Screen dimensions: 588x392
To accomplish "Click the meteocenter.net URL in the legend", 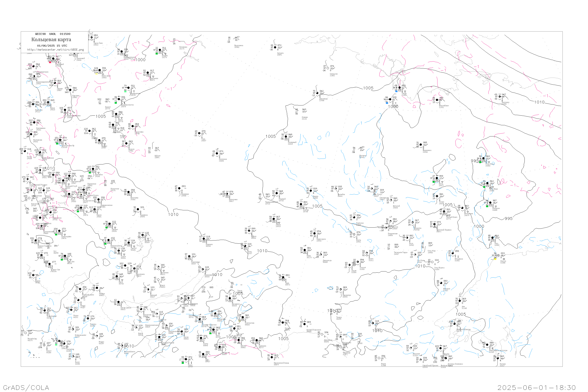I will coord(55,50).
